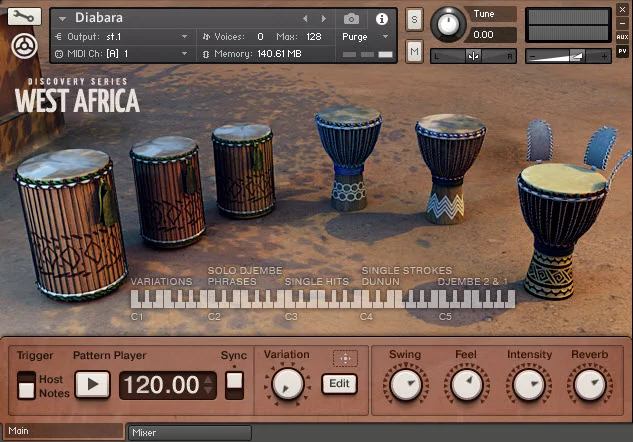Open the pattern Edit button

[339, 383]
